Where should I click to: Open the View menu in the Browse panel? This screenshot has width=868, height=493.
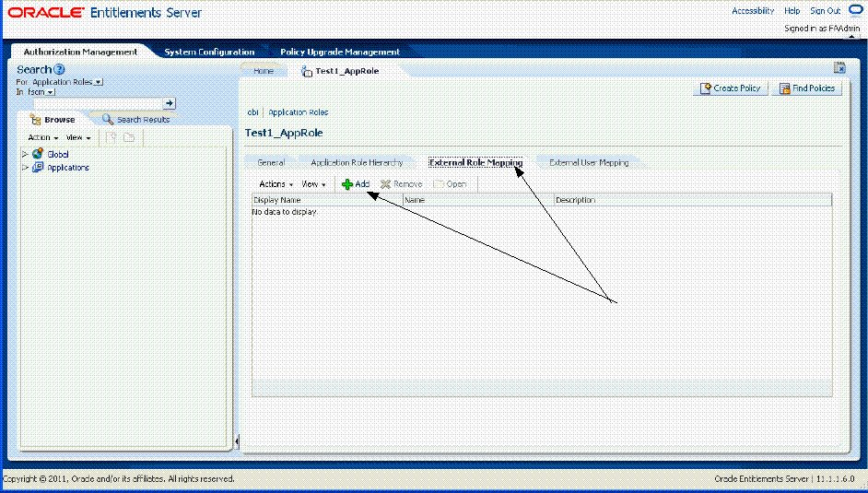pyautogui.click(x=78, y=138)
